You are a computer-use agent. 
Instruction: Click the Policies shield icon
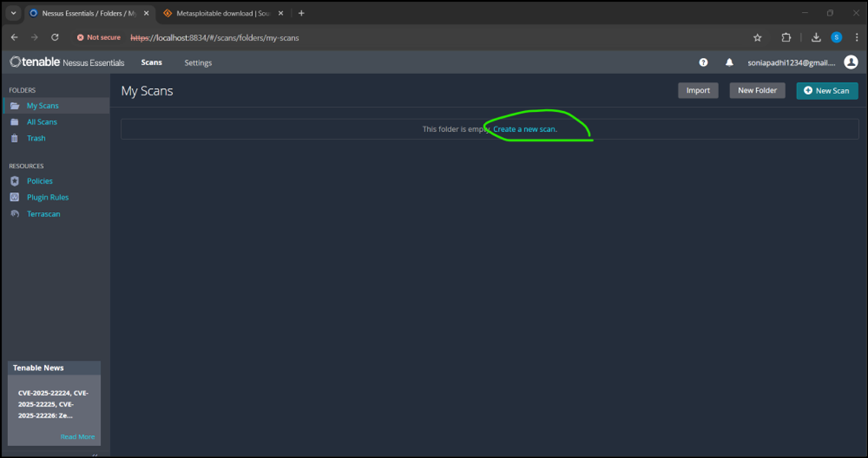pos(15,181)
